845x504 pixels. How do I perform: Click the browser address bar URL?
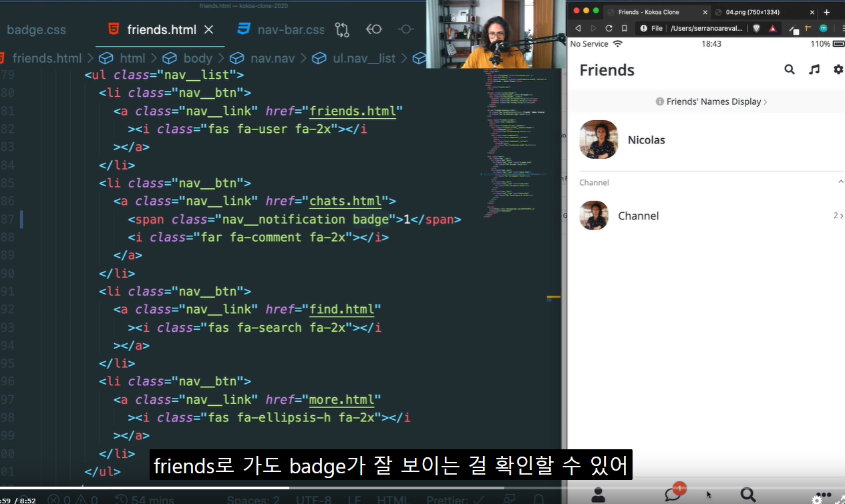coord(705,28)
